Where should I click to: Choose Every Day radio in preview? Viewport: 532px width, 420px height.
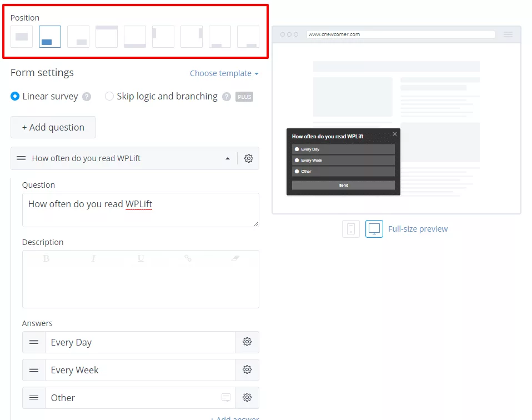[297, 149]
